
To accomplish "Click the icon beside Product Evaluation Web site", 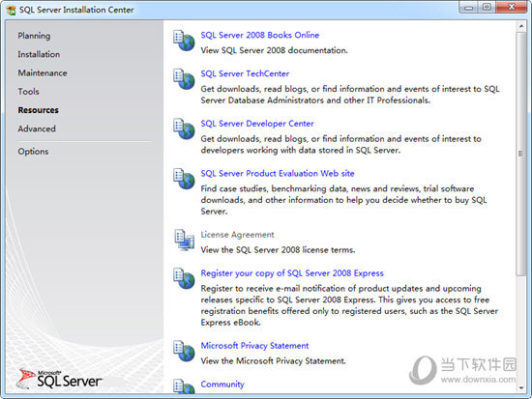I will click(x=184, y=179).
